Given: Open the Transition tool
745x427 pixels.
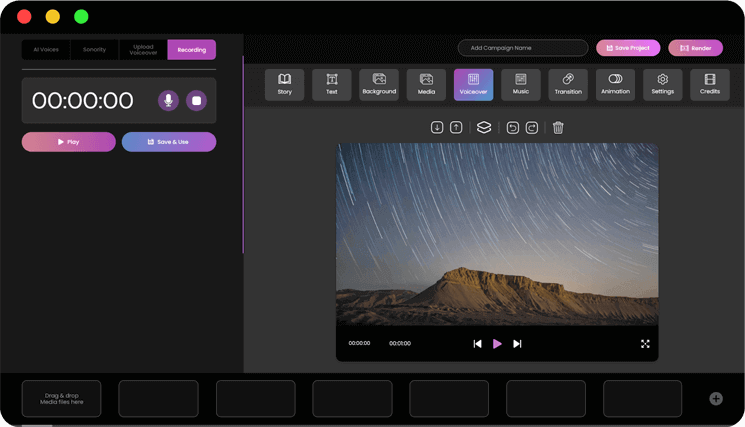Looking at the screenshot, I should pos(568,84).
